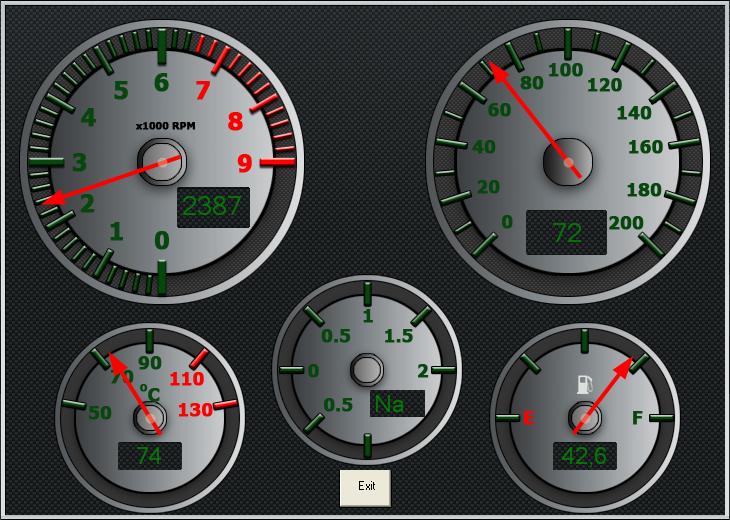The width and height of the screenshot is (730, 520).
Task: Click the temperature readout showing 74
Action: click(149, 456)
